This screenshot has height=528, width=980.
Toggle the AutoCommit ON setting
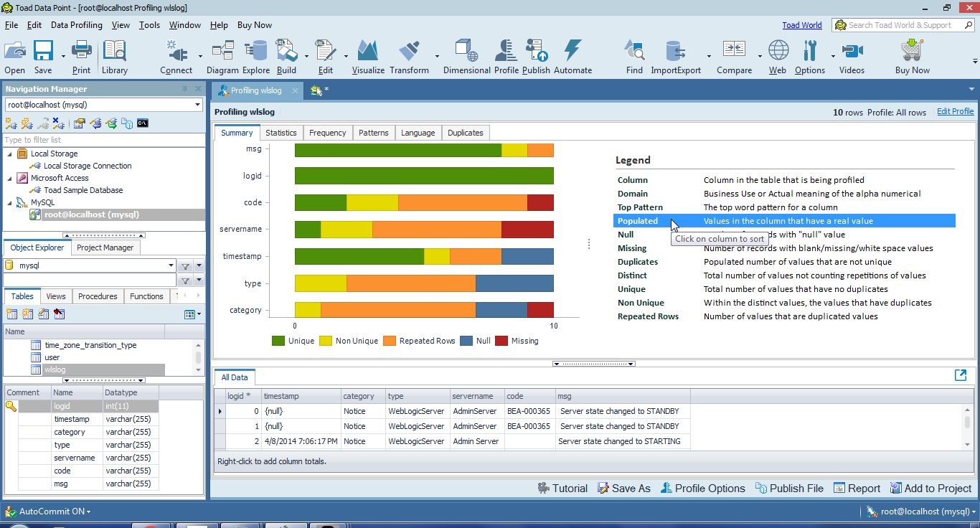click(48, 511)
